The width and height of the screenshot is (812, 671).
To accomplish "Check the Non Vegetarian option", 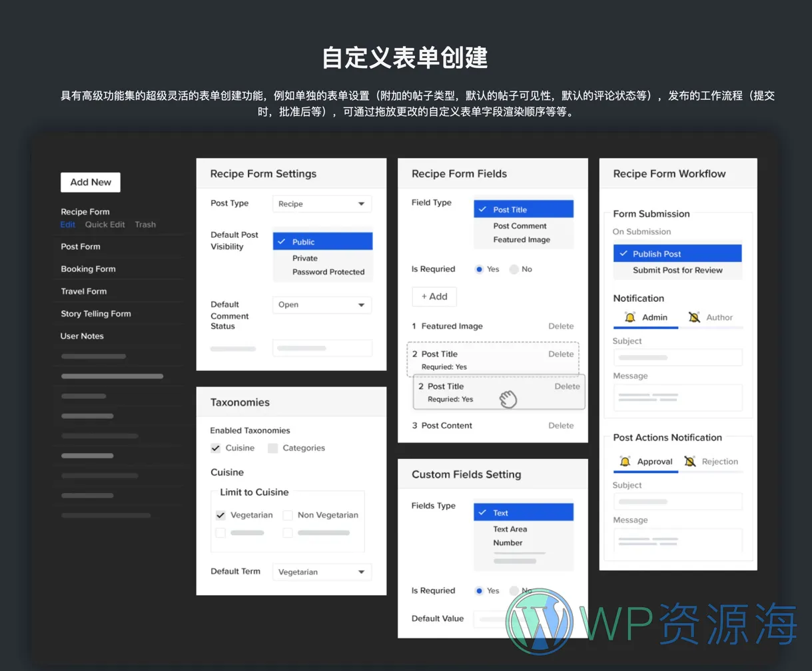I will (x=287, y=515).
